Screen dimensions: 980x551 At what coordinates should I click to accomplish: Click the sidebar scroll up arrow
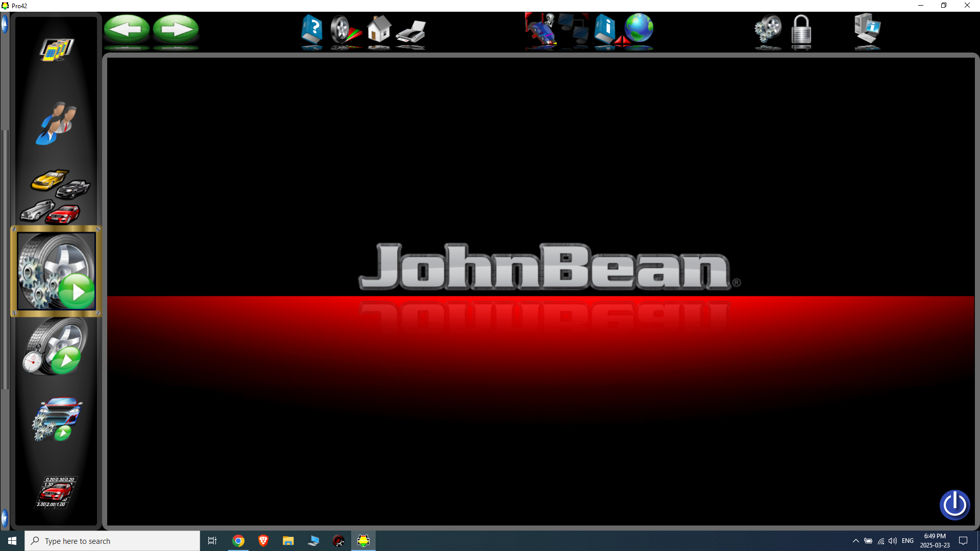(x=5, y=24)
